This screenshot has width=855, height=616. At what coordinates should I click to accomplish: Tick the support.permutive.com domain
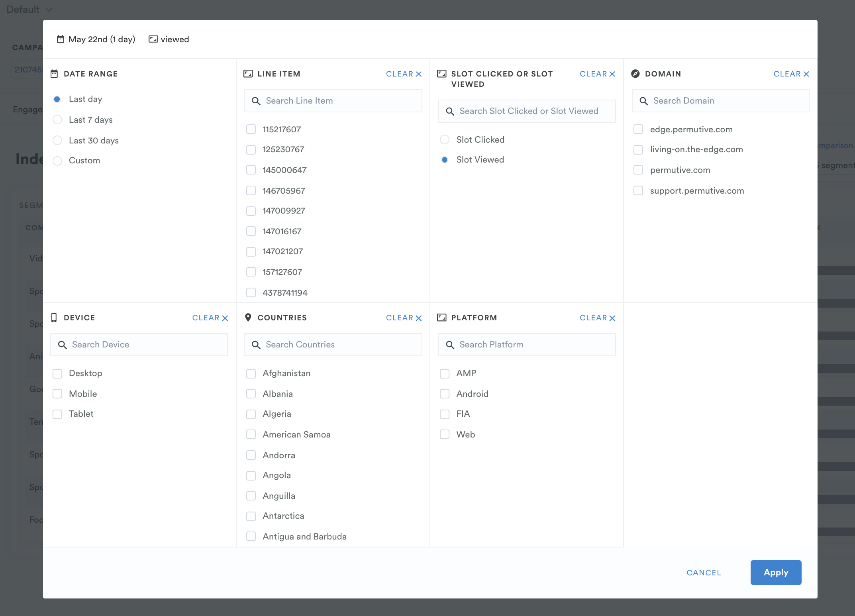pyautogui.click(x=638, y=190)
